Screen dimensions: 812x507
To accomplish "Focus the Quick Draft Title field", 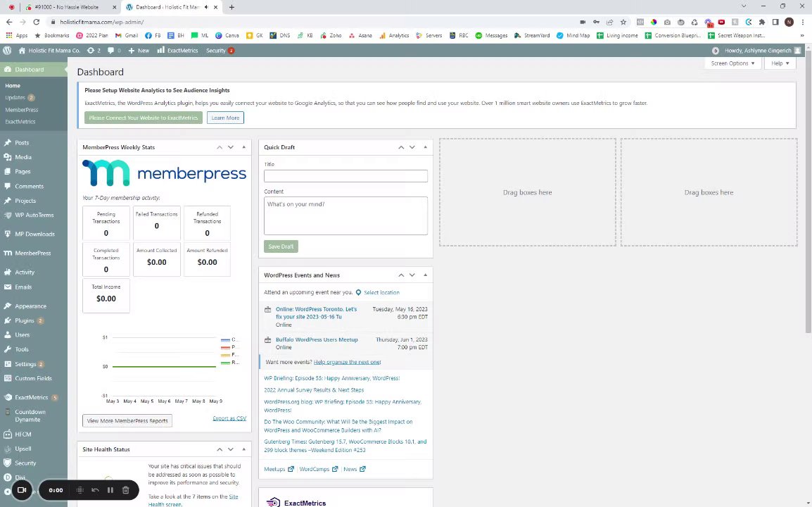I will (345, 176).
